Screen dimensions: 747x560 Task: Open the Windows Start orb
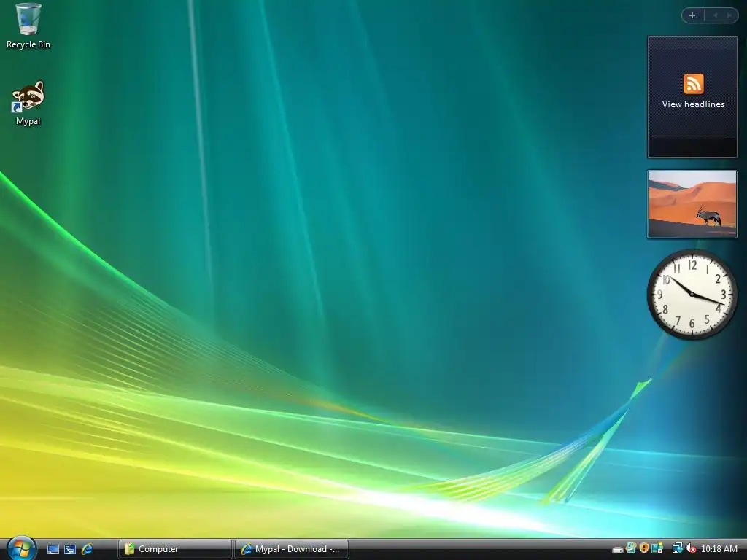point(21,548)
